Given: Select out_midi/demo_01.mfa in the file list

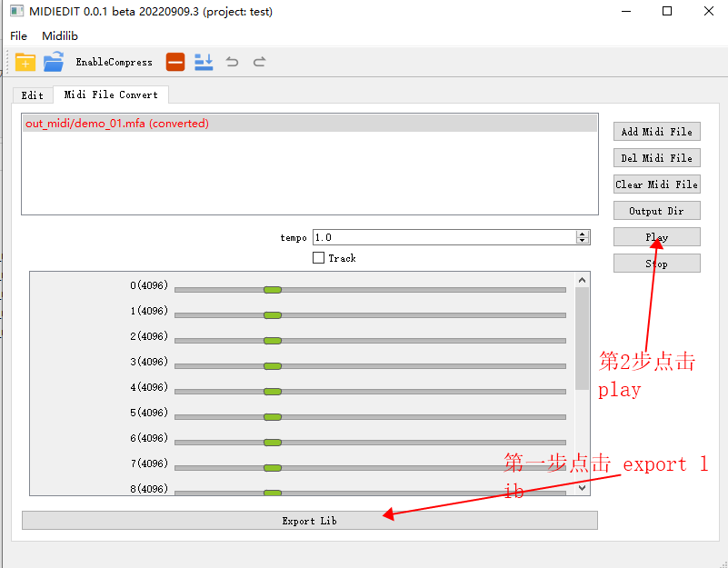Looking at the screenshot, I should 116,124.
